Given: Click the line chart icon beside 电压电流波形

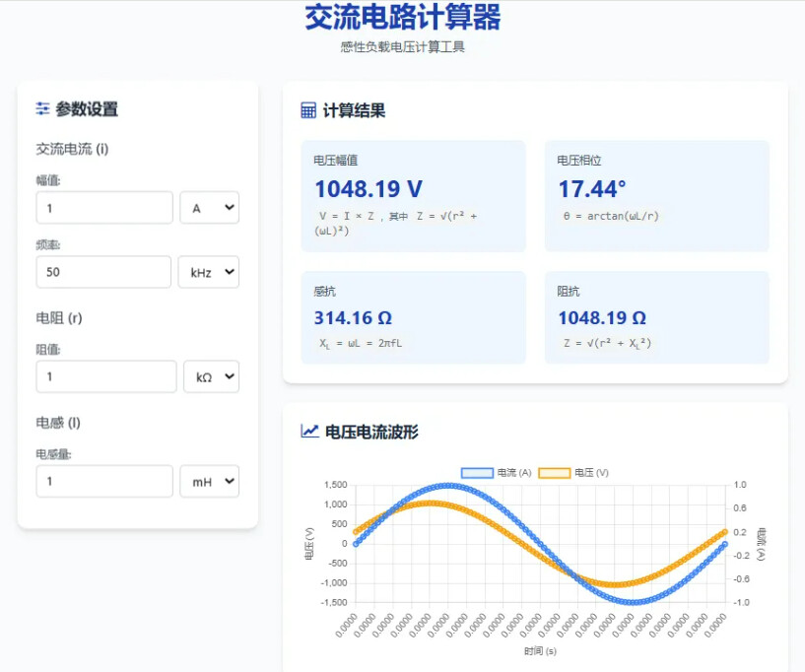Looking at the screenshot, I should (309, 431).
